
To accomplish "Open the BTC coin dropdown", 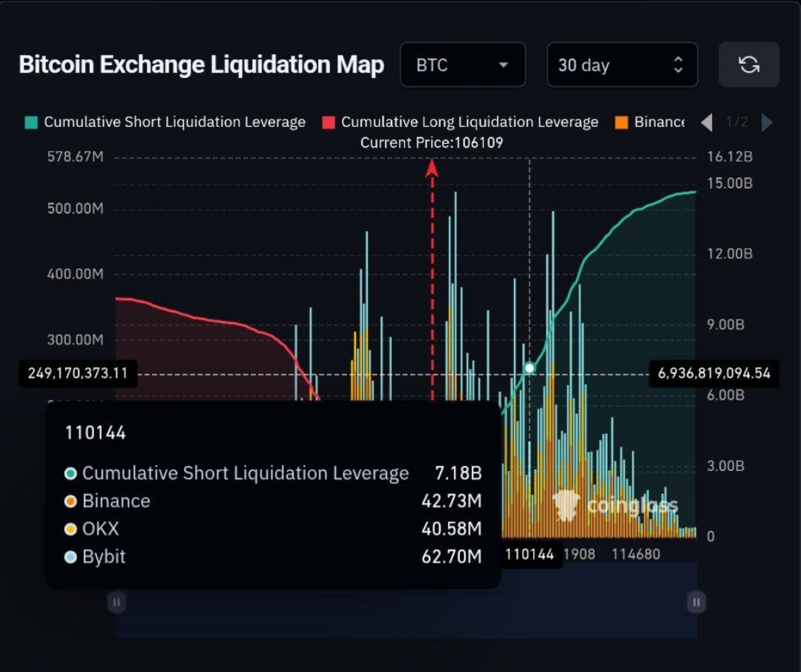I will (463, 65).
